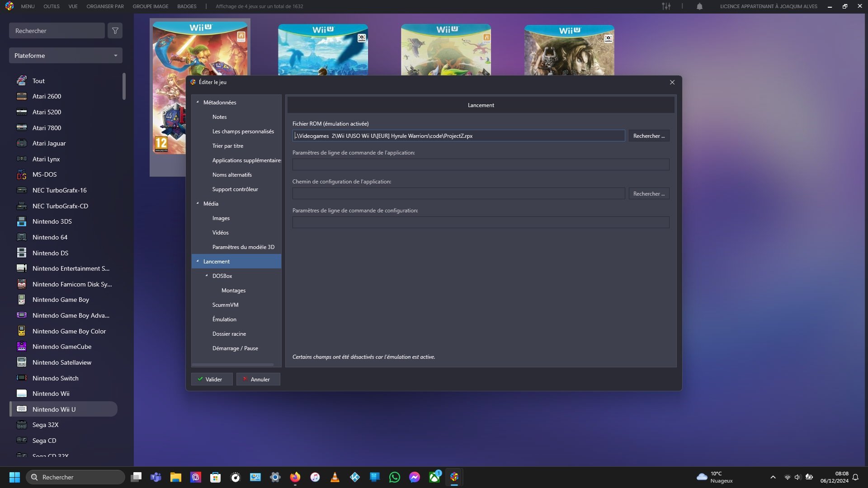Viewport: 868px width, 488px height.
Task: Open Microsoft Store from the taskbar
Action: coord(215,477)
